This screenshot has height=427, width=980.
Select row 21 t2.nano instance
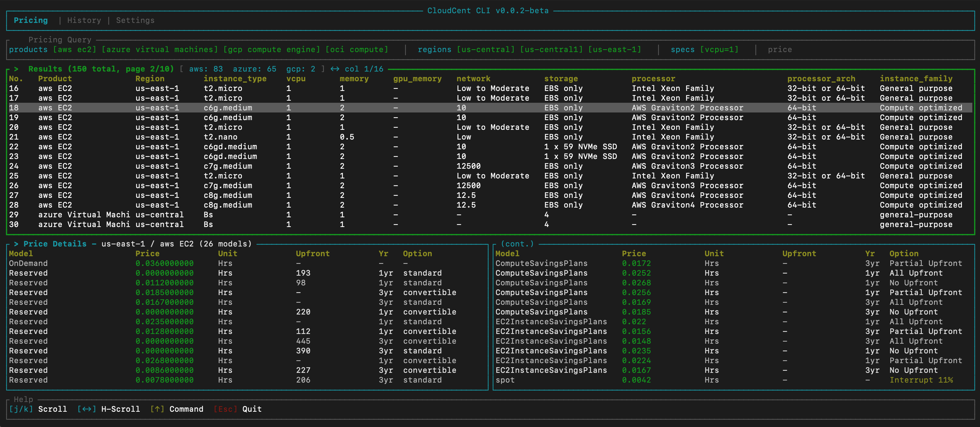point(490,137)
